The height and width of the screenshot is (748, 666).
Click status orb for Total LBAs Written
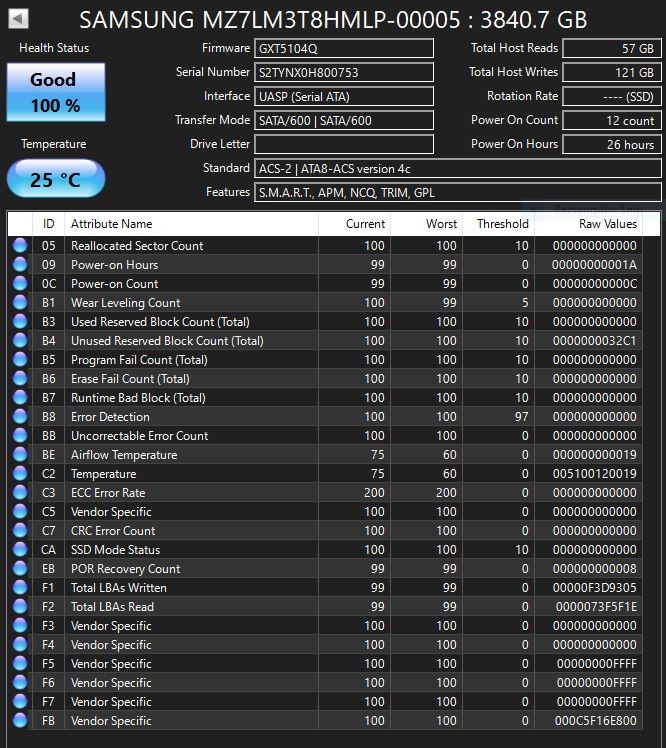[20, 587]
